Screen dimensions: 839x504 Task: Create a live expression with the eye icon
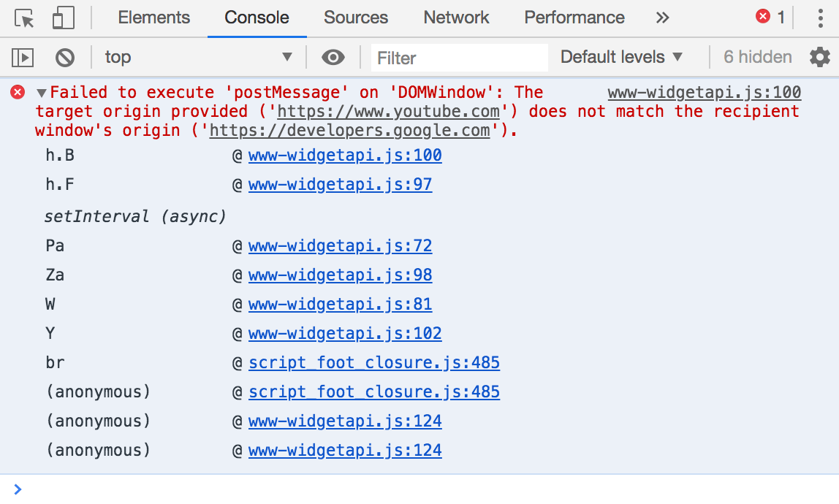(333, 57)
